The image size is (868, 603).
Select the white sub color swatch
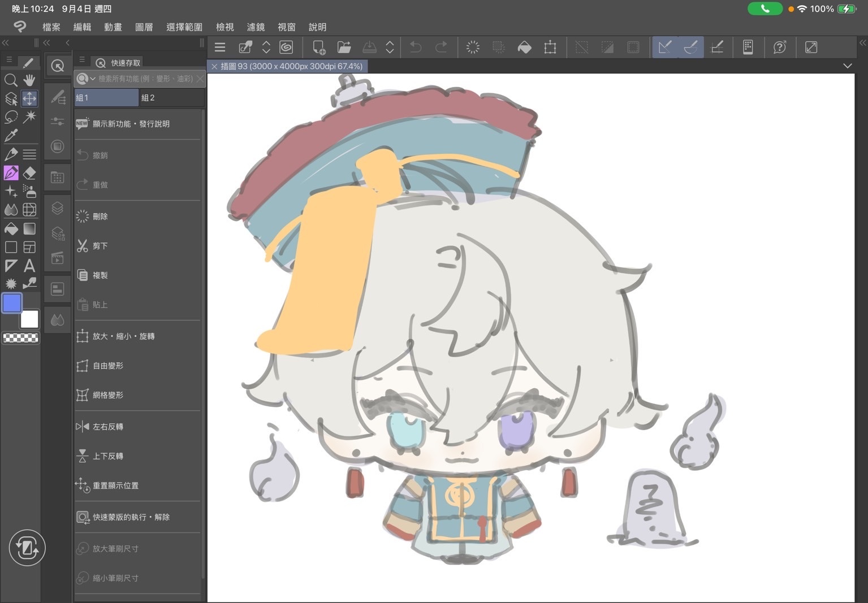pos(29,319)
